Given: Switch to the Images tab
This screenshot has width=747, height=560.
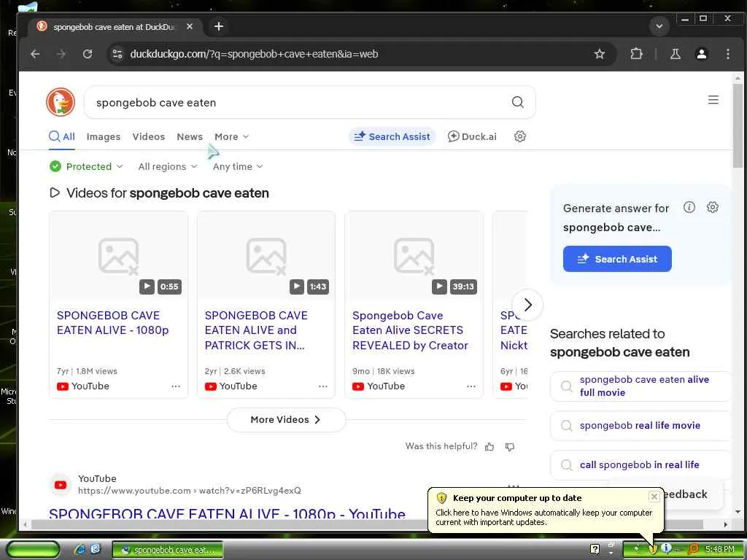Looking at the screenshot, I should [x=104, y=136].
